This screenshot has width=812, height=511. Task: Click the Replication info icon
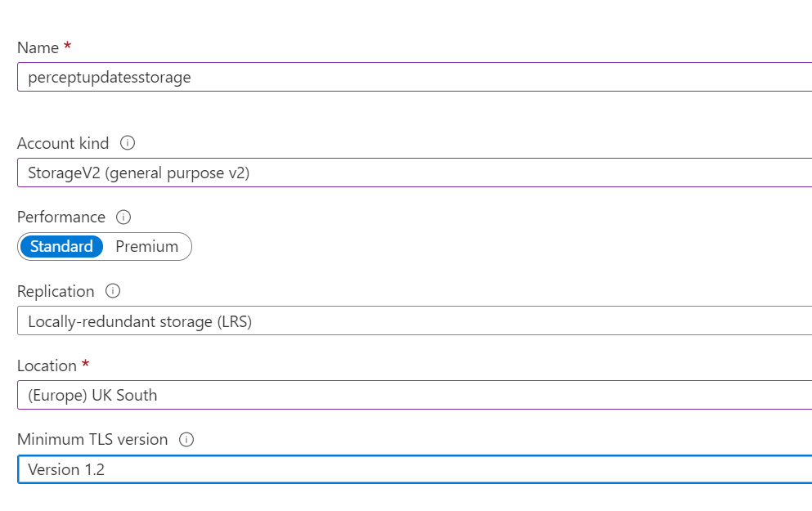click(x=113, y=291)
